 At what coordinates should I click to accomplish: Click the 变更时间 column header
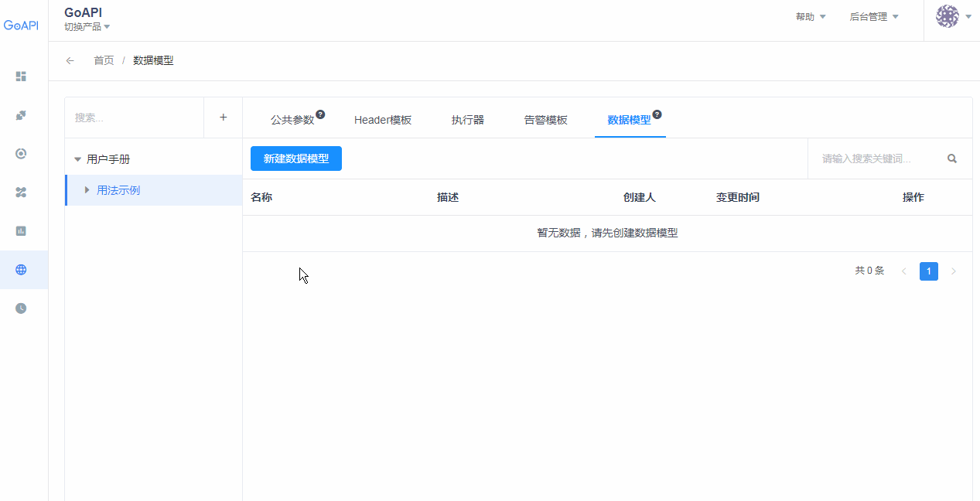(738, 197)
